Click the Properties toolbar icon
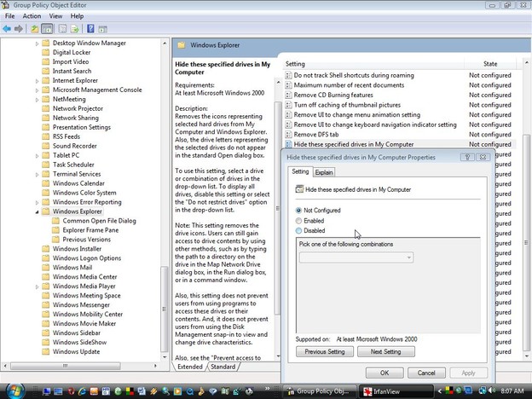This screenshot has width=532, height=399. 62,29
